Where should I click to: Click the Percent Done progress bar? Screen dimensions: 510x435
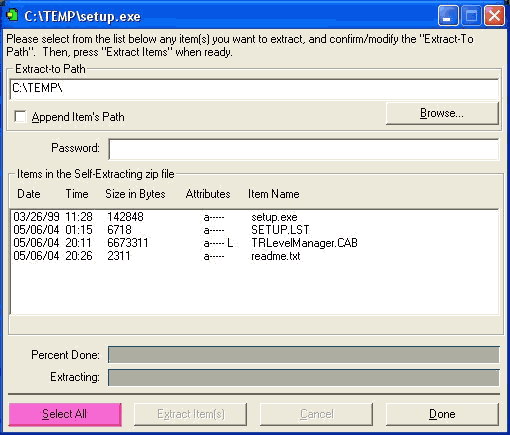coord(304,354)
